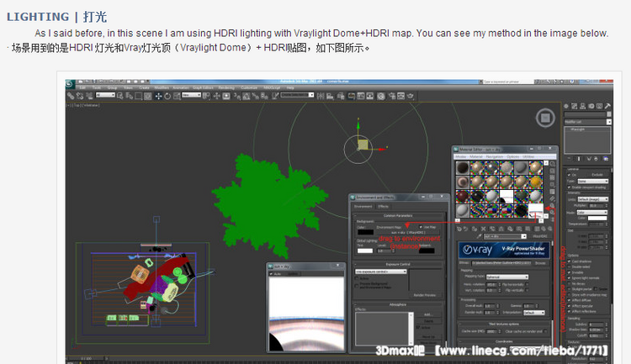Open the Rendering menu
Viewport: 631px width, 364px height.
click(x=226, y=87)
